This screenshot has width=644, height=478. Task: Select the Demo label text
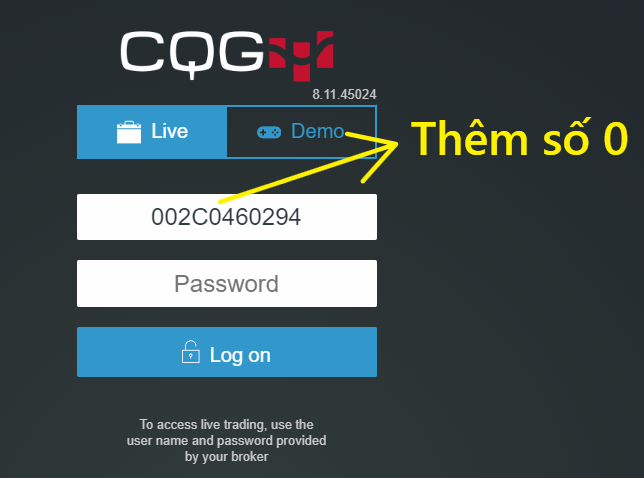coord(317,131)
